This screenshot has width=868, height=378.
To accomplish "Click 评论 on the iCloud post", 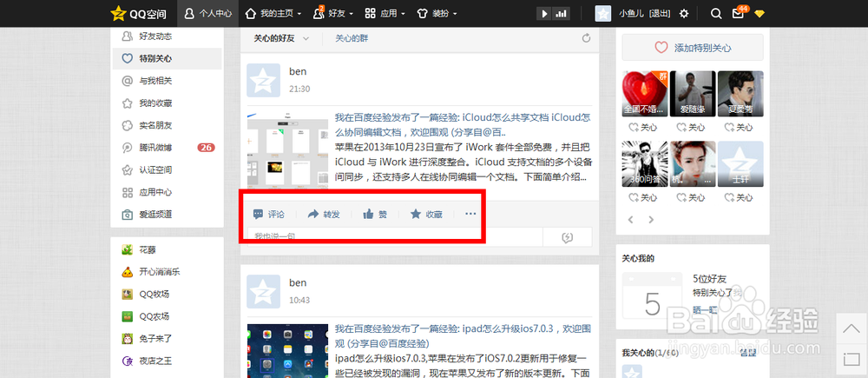I will (x=268, y=215).
